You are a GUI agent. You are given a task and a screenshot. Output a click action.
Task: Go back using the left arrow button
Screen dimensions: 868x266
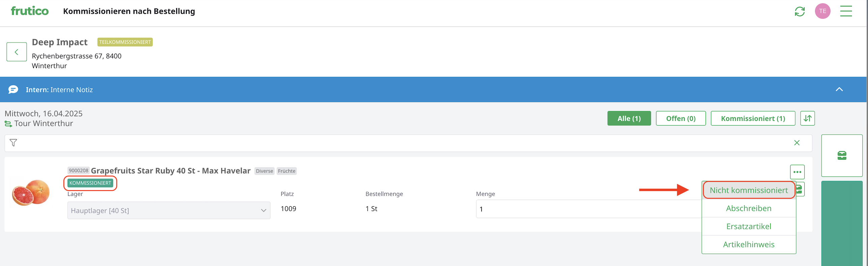pos(17,52)
